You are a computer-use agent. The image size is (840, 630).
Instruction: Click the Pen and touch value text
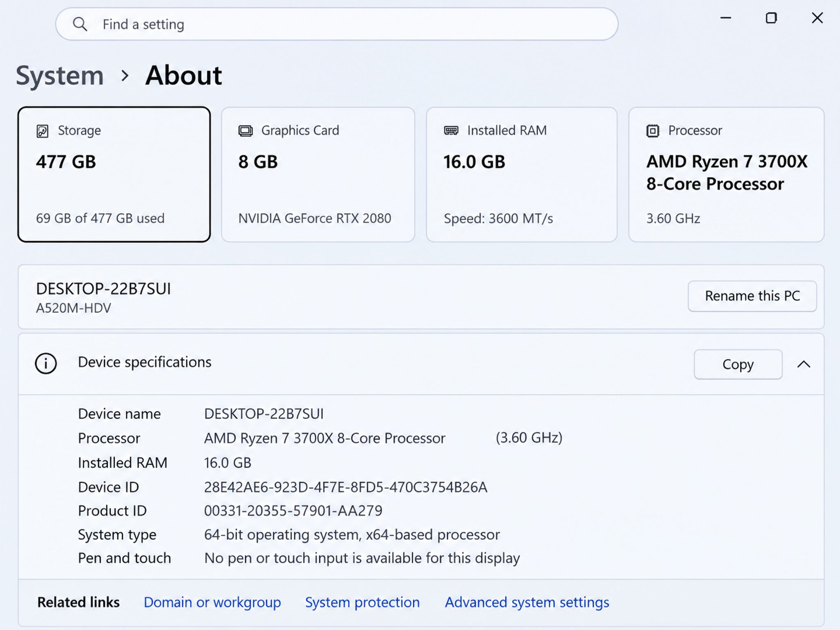tap(362, 558)
